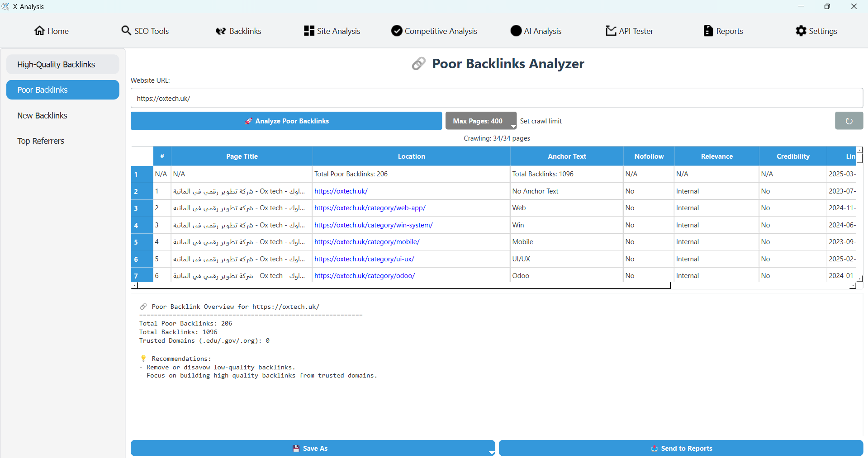Click the 'Mobile' anchor text cell

tap(567, 242)
